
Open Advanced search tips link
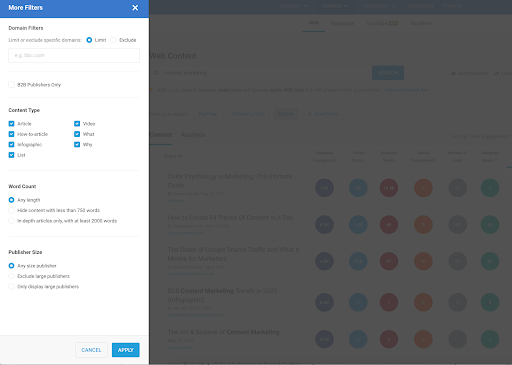pos(406,90)
